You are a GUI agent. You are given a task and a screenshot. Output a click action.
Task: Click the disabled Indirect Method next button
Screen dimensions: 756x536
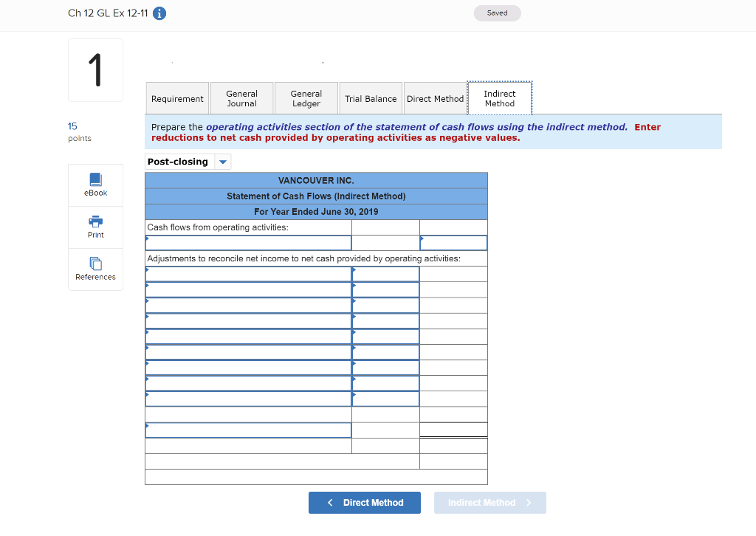pos(490,503)
